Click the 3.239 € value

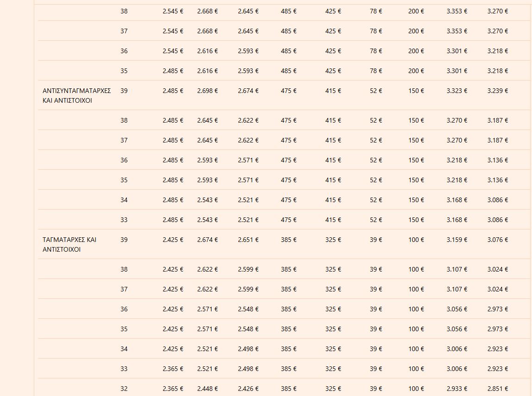coord(497,91)
